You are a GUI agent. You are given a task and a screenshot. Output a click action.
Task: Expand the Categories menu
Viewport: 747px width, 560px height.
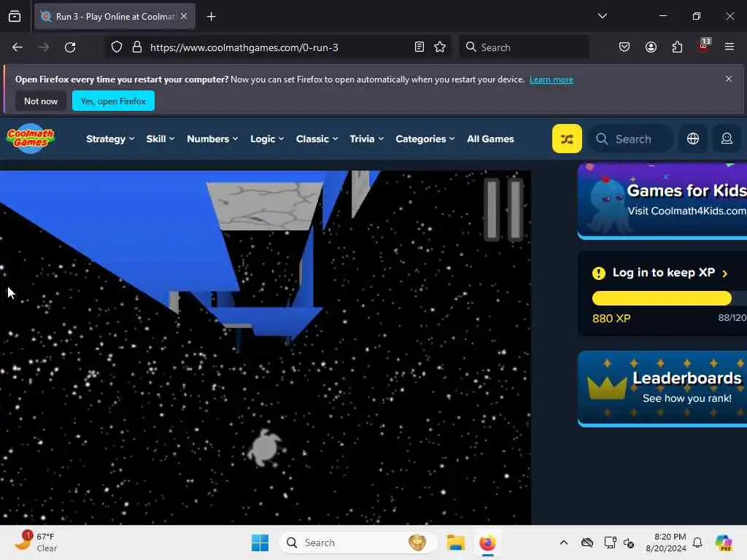click(425, 139)
